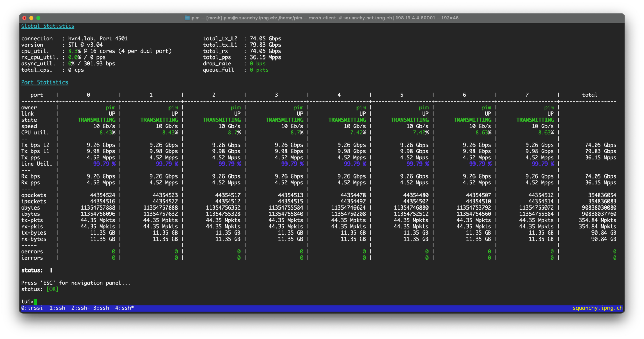
Task: Click the green [OK] status indicator
Action: (52, 289)
